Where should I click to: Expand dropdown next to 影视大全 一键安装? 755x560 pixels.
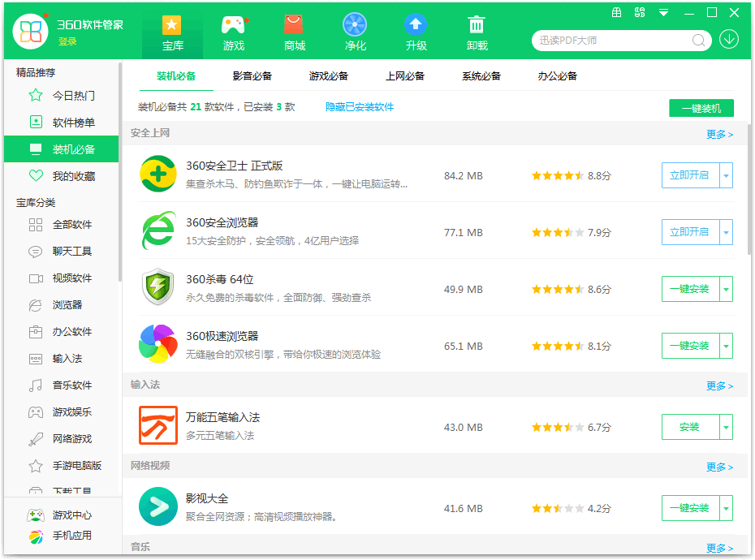726,508
